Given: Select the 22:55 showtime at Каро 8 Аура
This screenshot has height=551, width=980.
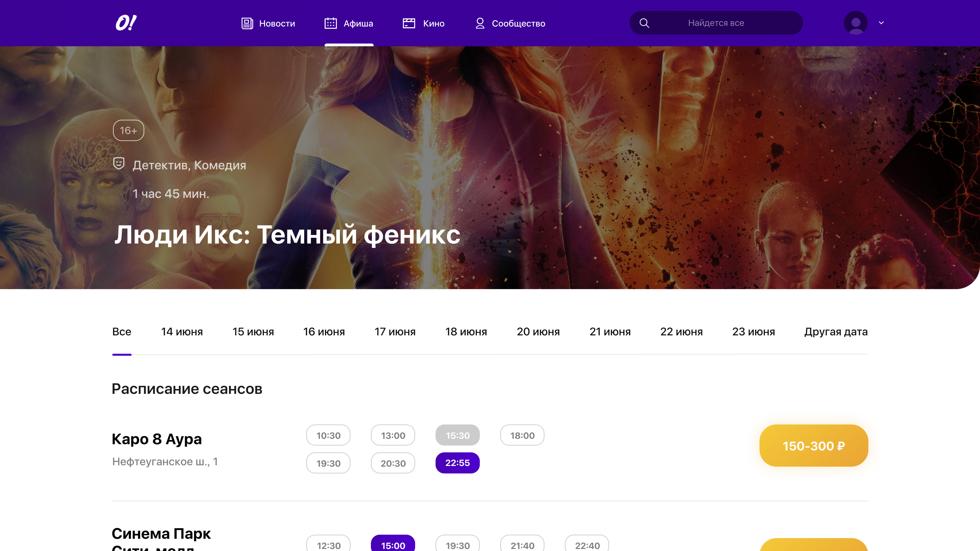Looking at the screenshot, I should [457, 463].
